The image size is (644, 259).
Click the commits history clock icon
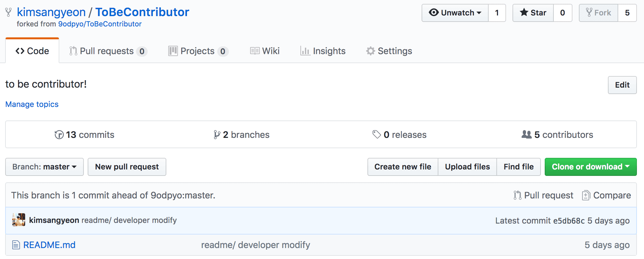pyautogui.click(x=59, y=135)
